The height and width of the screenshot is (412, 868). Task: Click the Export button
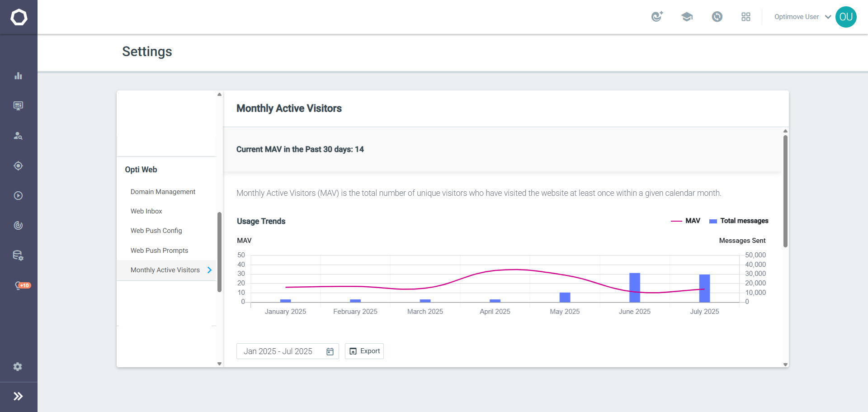[x=364, y=351]
